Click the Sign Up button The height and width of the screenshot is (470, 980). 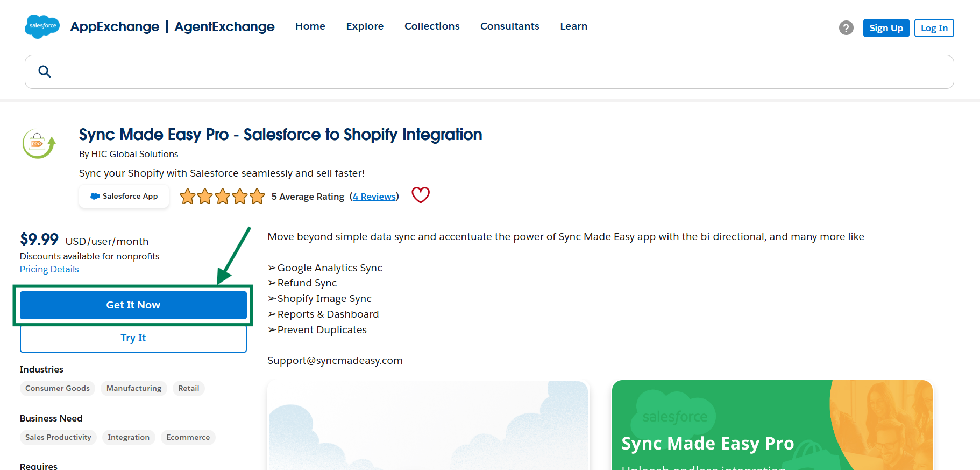tap(886, 28)
